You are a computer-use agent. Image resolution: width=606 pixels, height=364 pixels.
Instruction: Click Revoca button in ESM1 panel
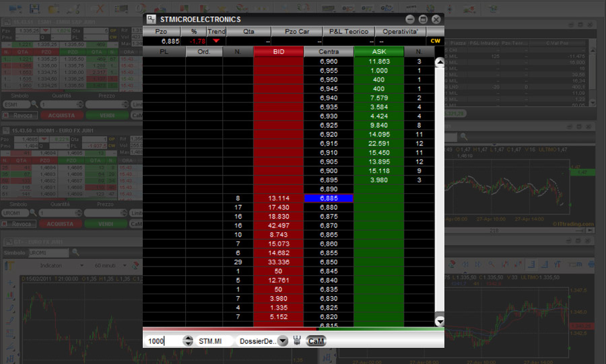coord(20,115)
